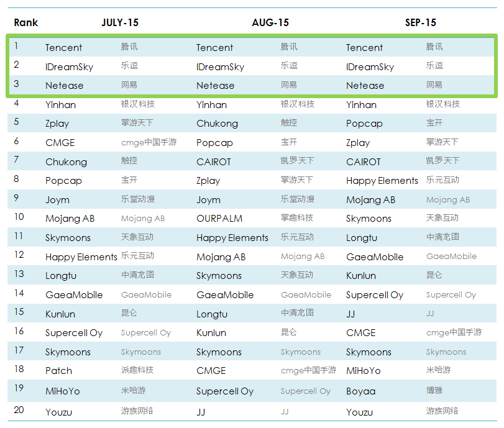Click 'Tencent' in the JULY-15 column
The width and height of the screenshot is (504, 428).
63,48
